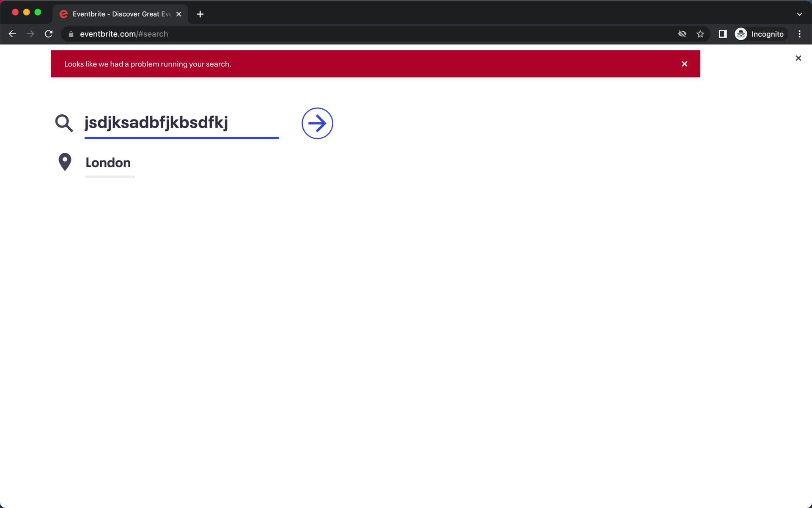Viewport: 812px width, 508px height.
Task: Maximize the window with green button
Action: pos(38,12)
